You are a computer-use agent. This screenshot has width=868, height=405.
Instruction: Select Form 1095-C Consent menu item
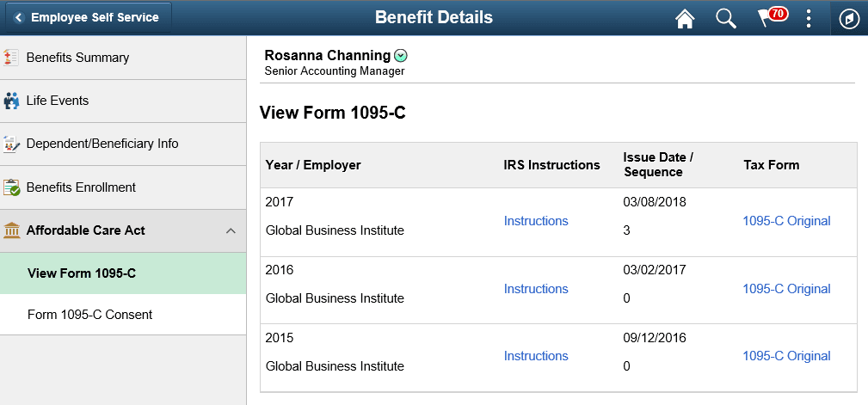point(89,315)
